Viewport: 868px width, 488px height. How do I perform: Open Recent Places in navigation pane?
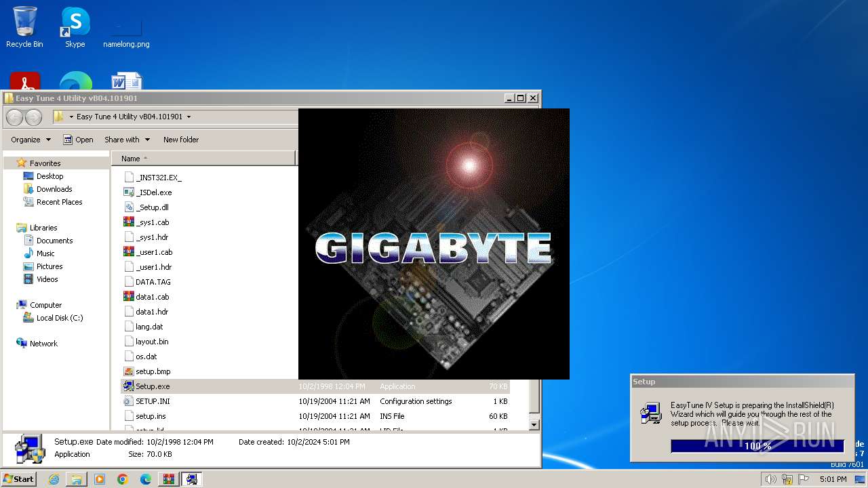59,202
